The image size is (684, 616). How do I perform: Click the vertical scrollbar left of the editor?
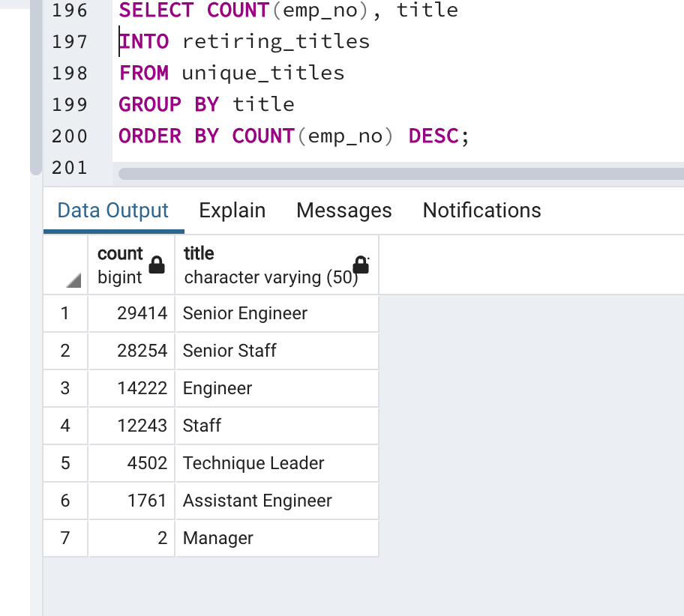click(x=36, y=87)
